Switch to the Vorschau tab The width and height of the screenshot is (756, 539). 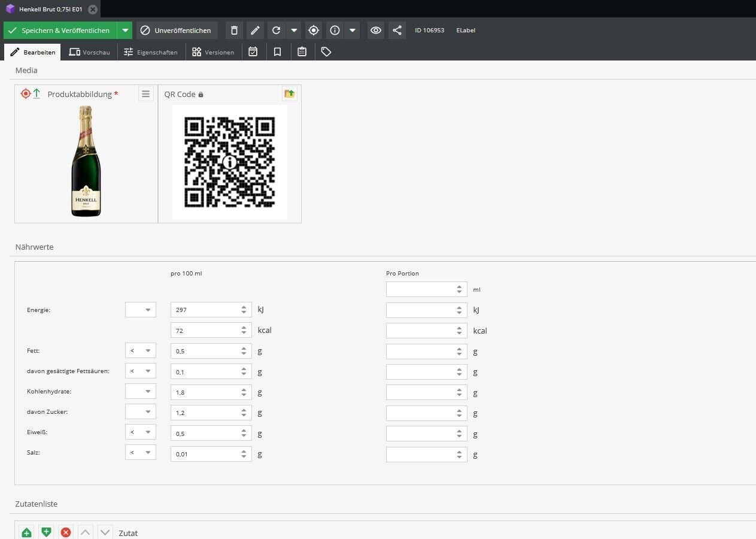coord(89,52)
